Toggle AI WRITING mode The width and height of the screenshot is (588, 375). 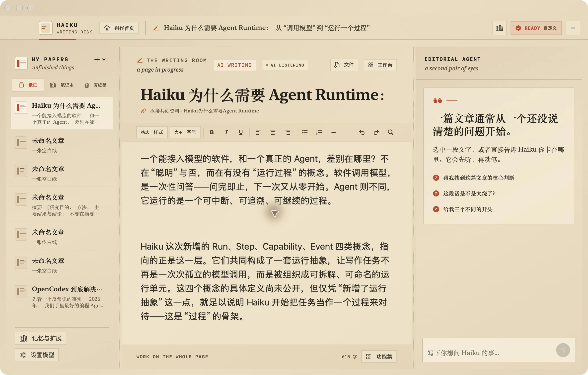point(235,65)
